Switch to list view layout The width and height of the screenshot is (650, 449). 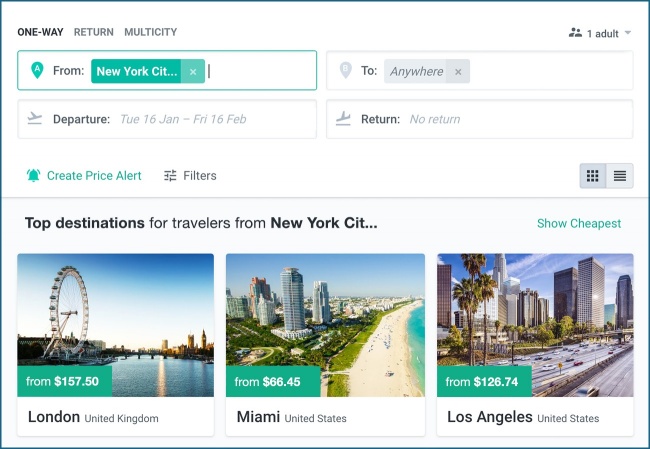[620, 176]
